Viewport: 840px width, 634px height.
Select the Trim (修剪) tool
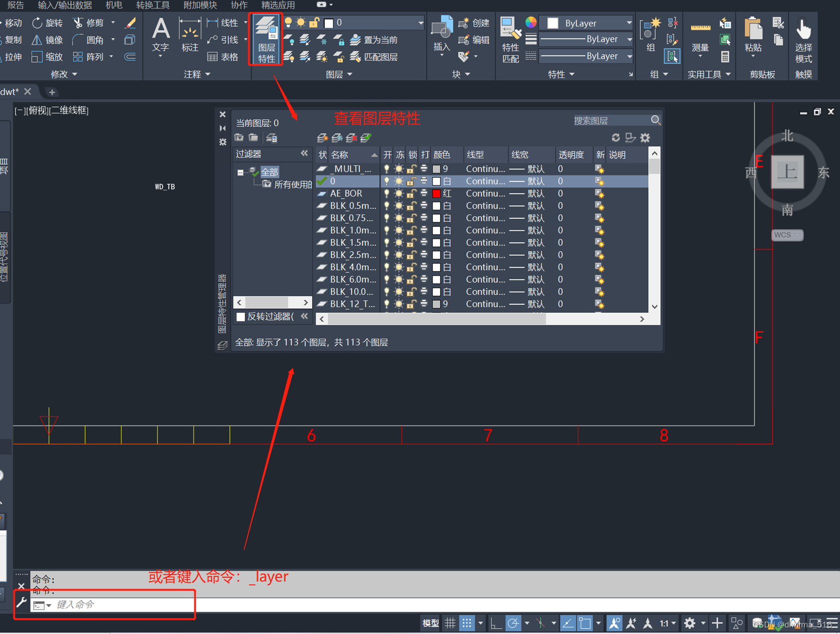point(89,23)
